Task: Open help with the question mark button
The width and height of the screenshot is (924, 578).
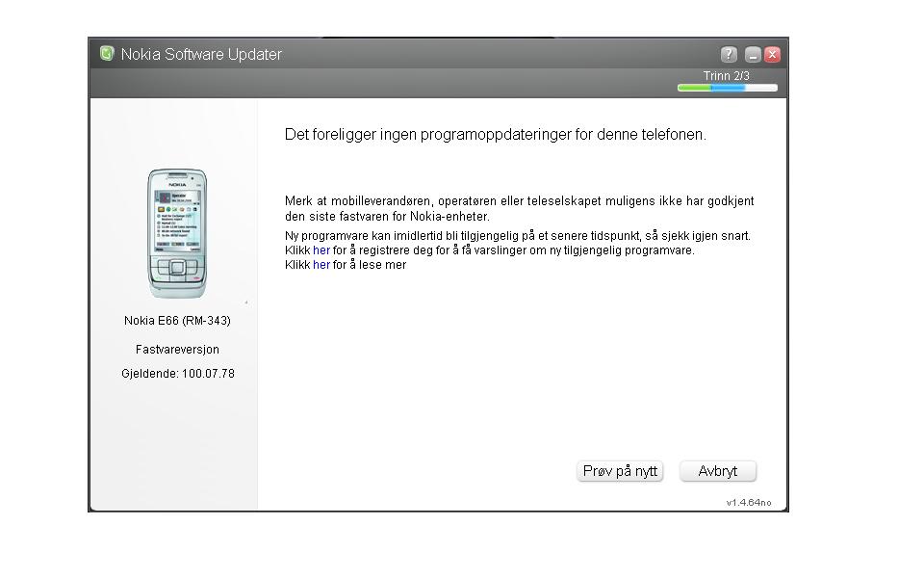Action: pyautogui.click(x=729, y=55)
